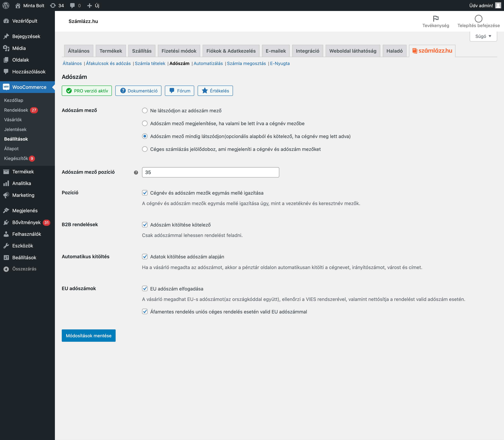Open Eszközök tools menu
This screenshot has height=440, width=504.
point(27,246)
